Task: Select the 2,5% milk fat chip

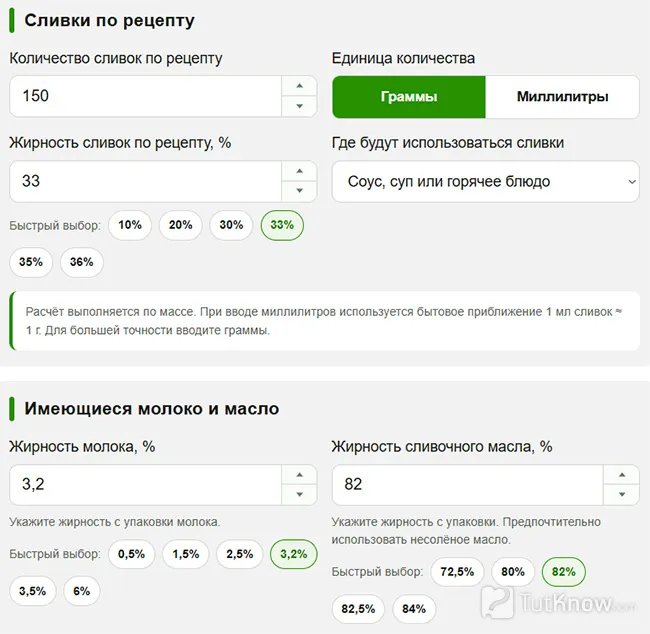Action: pyautogui.click(x=240, y=554)
